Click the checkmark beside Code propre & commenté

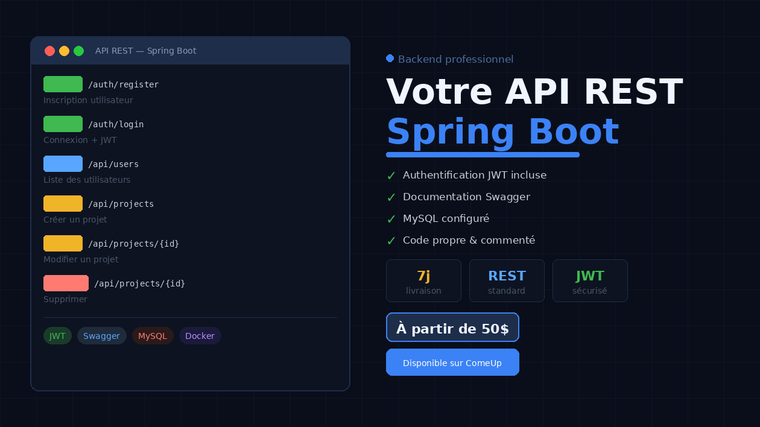391,241
